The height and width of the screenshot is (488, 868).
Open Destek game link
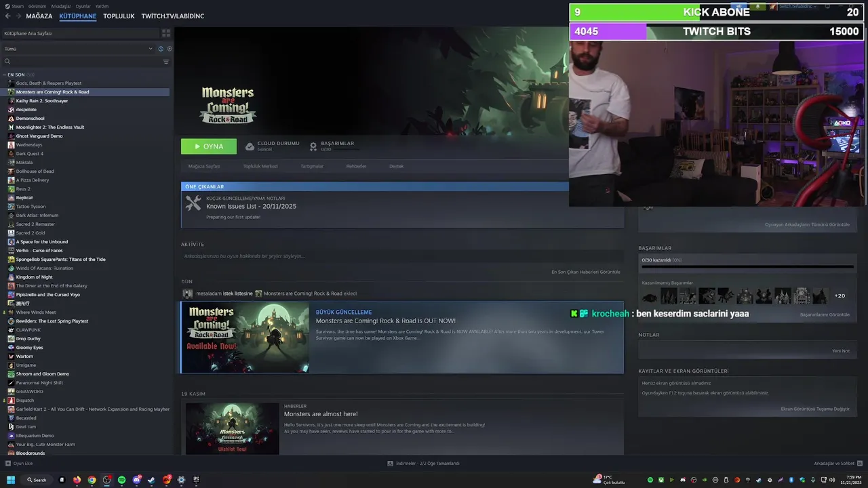point(396,166)
